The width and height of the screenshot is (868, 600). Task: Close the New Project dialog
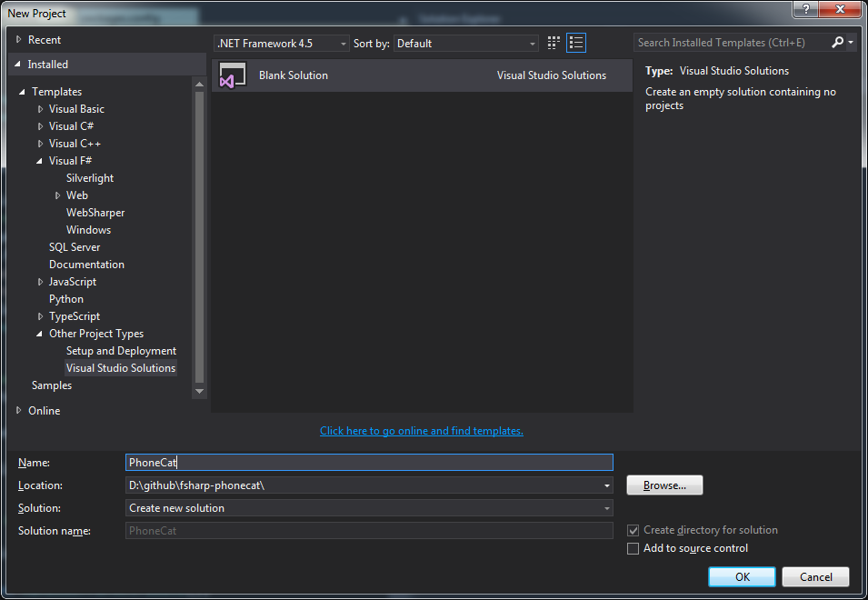840,9
